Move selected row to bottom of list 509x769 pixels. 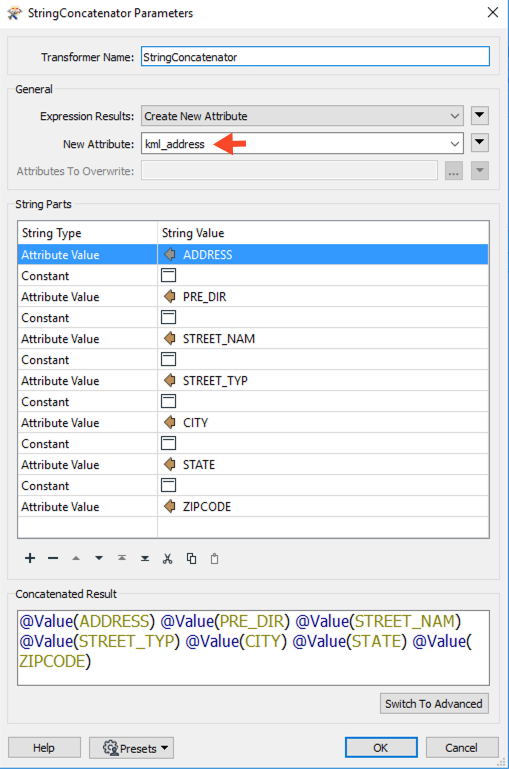(x=145, y=558)
